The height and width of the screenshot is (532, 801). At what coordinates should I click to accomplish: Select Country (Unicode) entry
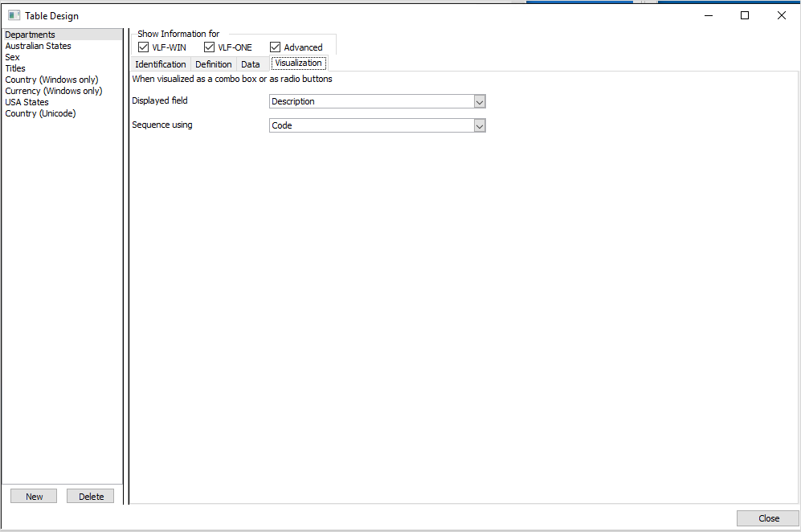pos(63,113)
